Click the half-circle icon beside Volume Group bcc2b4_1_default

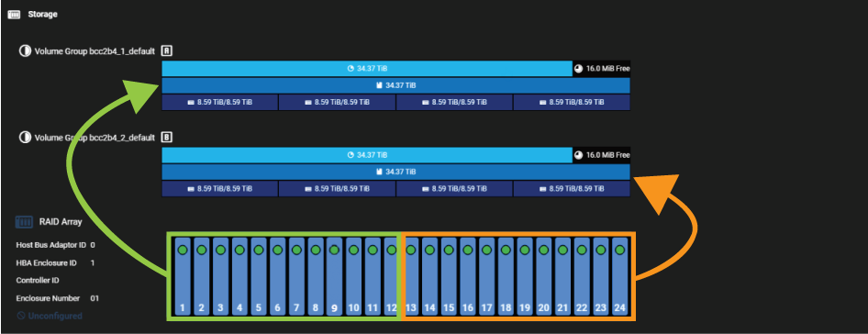[25, 51]
